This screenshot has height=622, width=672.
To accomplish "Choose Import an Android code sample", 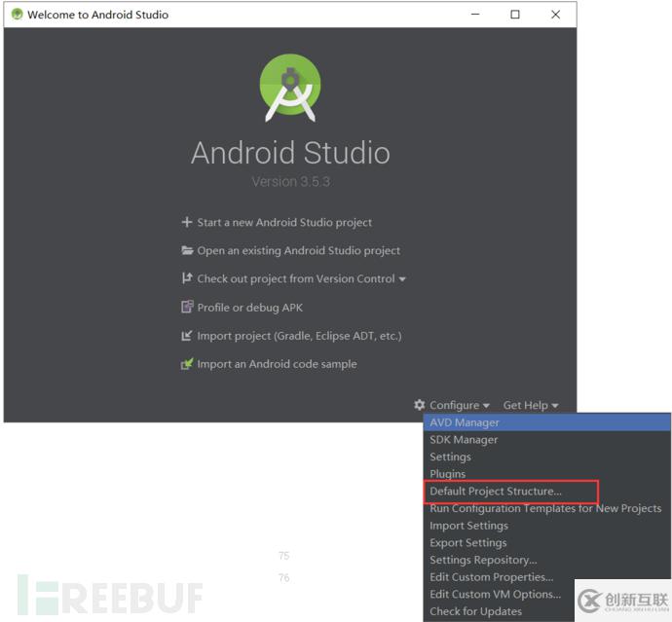I will point(277,364).
